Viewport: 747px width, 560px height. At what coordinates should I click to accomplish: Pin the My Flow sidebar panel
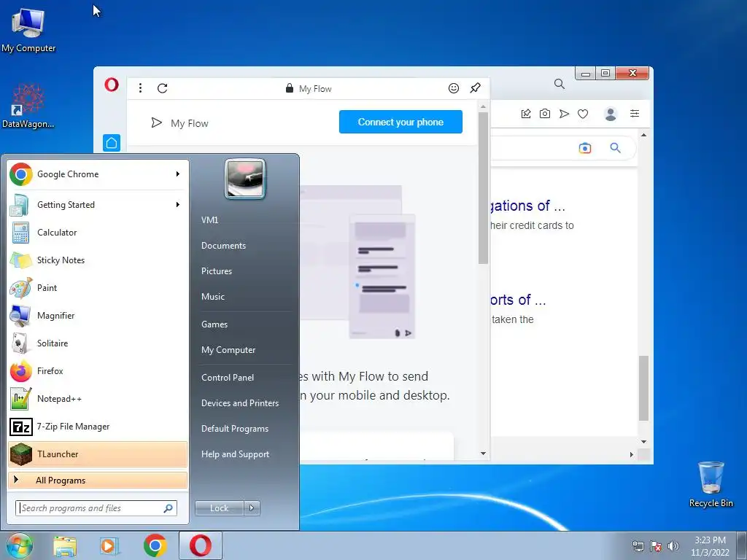475,88
